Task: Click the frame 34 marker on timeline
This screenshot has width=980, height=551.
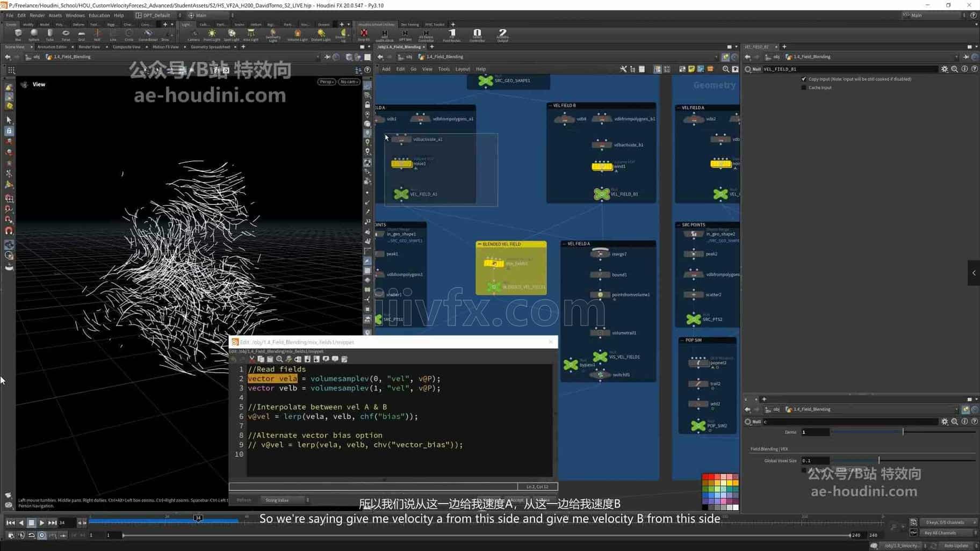Action: tap(198, 518)
